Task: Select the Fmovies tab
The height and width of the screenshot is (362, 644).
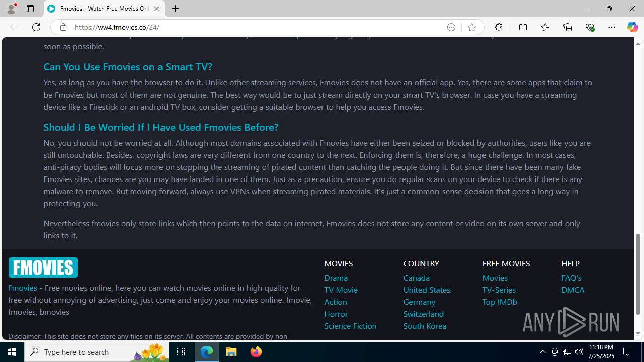Action: (104, 9)
